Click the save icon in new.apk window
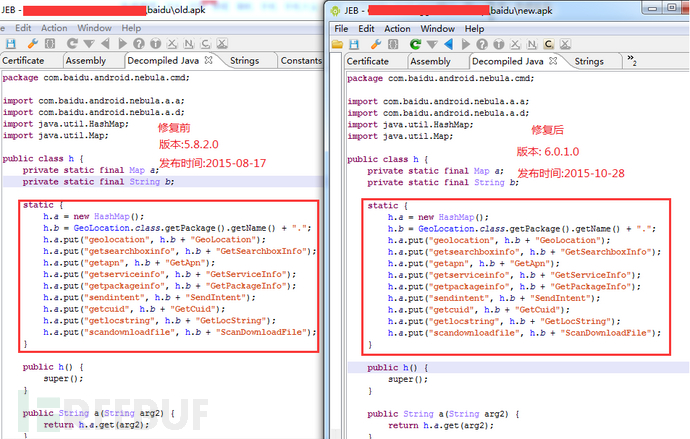The height and width of the screenshot is (439, 690). (x=354, y=44)
